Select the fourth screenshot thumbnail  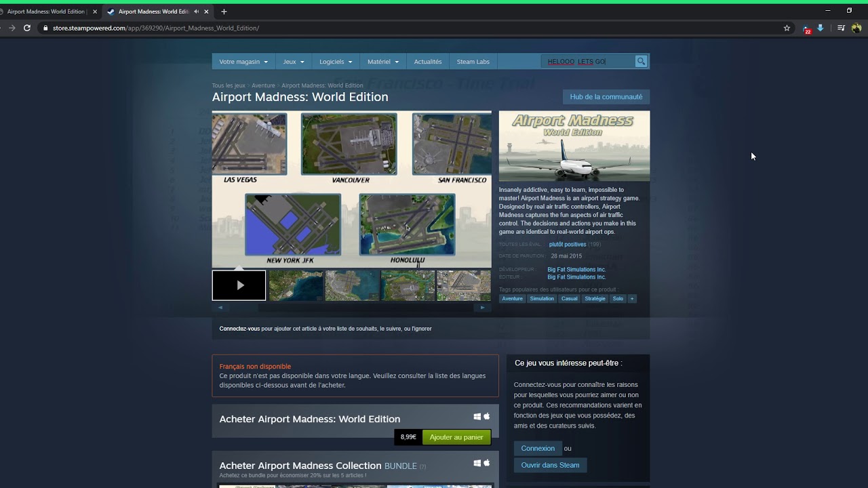(x=408, y=285)
